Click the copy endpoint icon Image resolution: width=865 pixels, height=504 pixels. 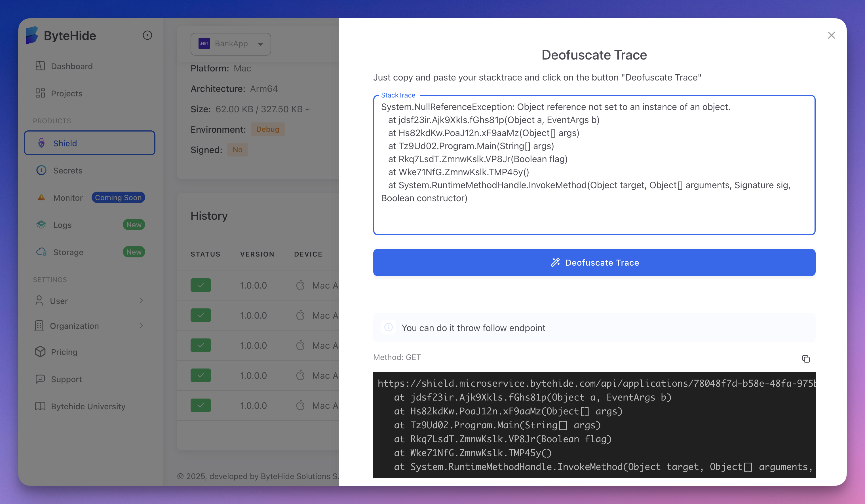coord(806,359)
